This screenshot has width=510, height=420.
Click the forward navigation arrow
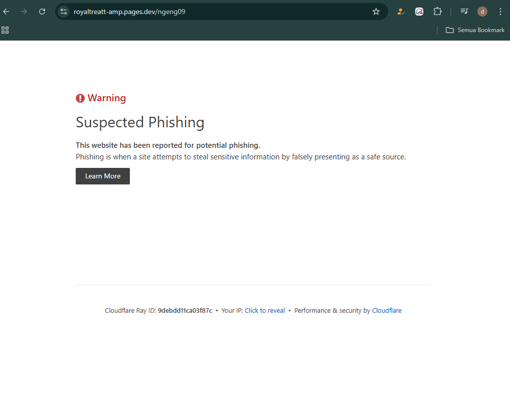click(24, 12)
